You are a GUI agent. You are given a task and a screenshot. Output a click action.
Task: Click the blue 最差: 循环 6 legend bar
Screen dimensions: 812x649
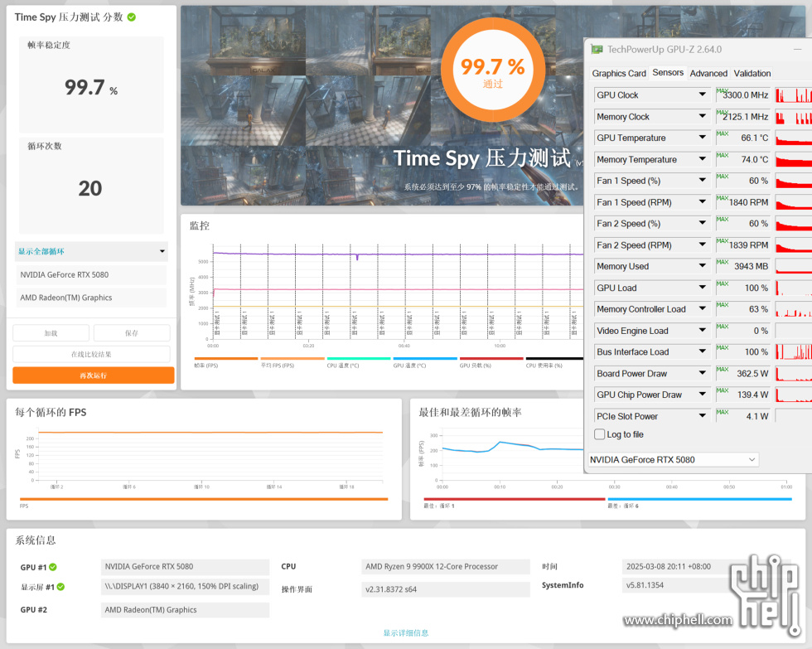[x=699, y=499]
